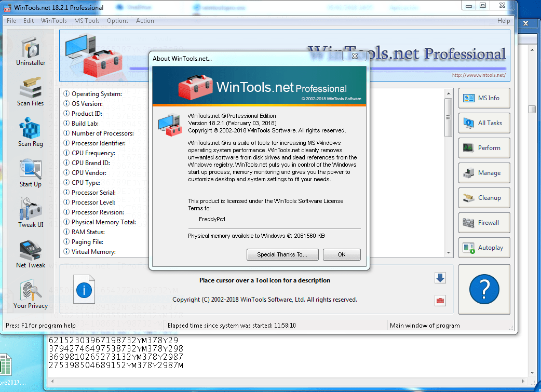
Task: Open the Cleanup panel
Action: tap(484, 198)
